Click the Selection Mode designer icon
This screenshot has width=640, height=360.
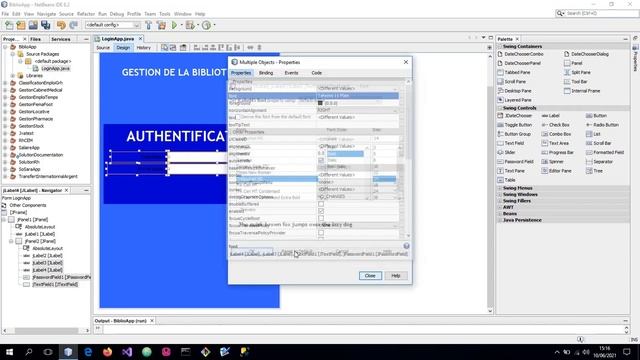click(164, 48)
